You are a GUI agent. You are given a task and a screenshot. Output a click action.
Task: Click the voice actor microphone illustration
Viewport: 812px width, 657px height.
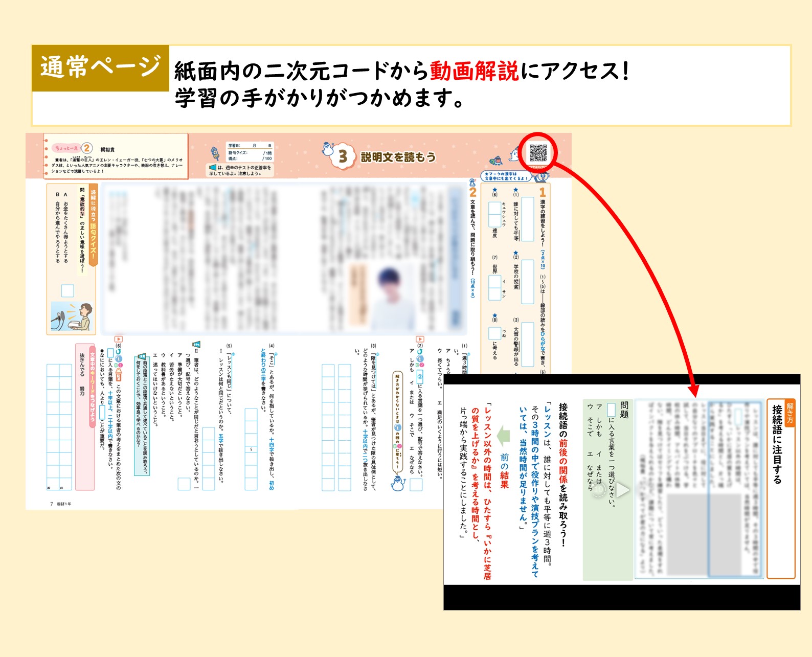pos(71,316)
